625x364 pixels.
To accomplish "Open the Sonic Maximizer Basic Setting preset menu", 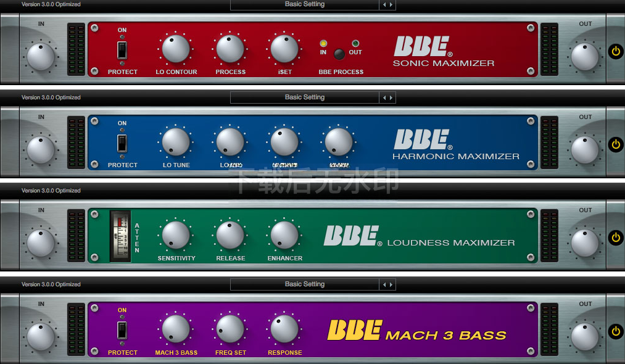I will 305,4.
